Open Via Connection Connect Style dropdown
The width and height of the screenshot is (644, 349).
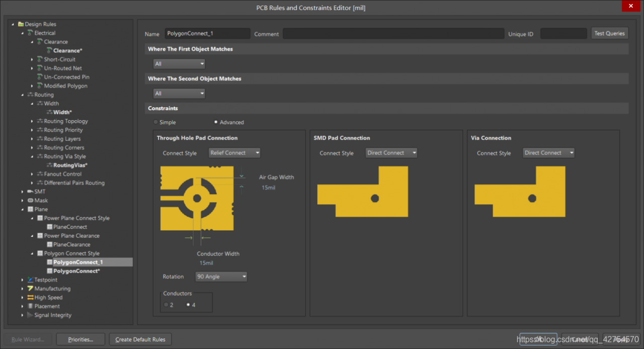(548, 153)
